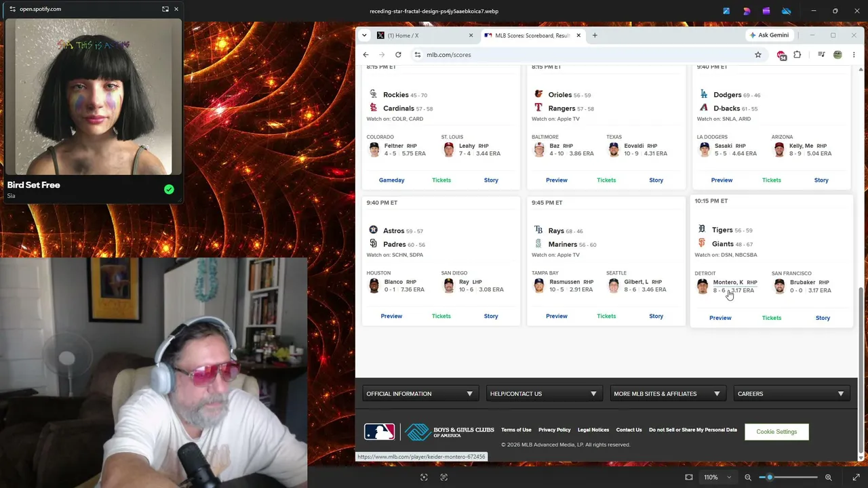The image size is (868, 488).
Task: Click the Bird Set Free song title
Action: pyautogui.click(x=34, y=185)
